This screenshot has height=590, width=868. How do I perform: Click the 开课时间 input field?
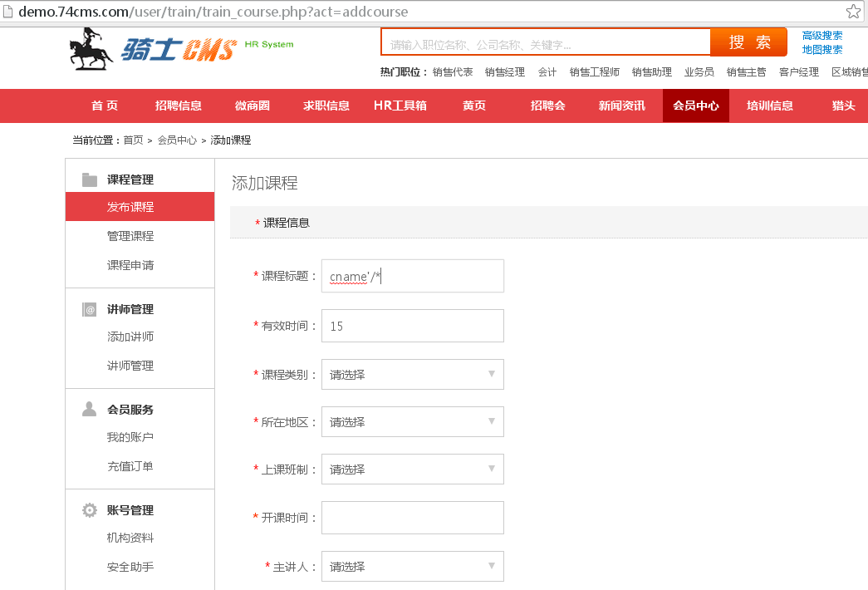(413, 518)
